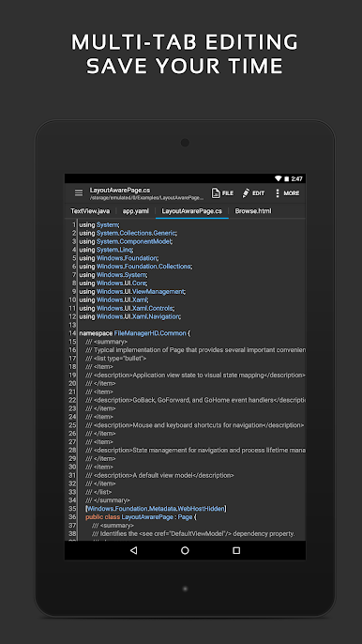Viewport: 362px width, 644px height.
Task: Click the '<list type="bullet">' comment line
Action: (115, 359)
